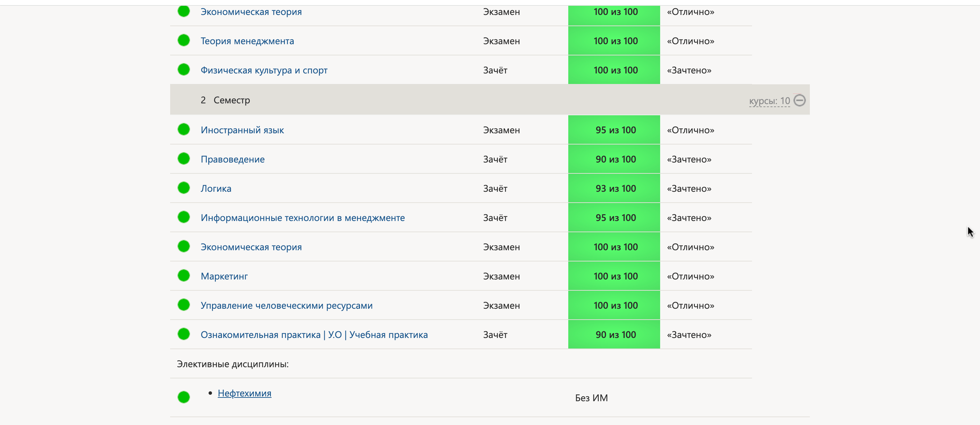
Task: Click green status dot beside Правоведение
Action: pos(183,159)
